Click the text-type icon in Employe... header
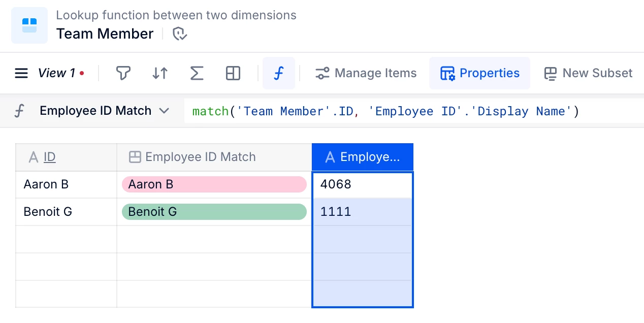 [330, 157]
